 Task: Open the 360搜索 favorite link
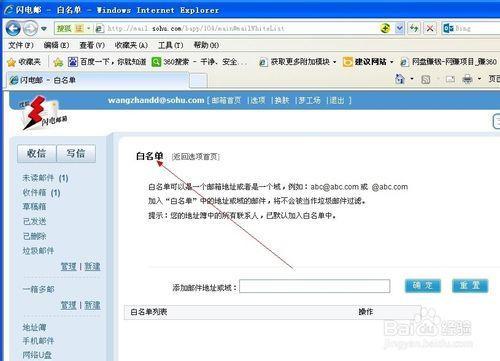pyautogui.click(x=199, y=62)
